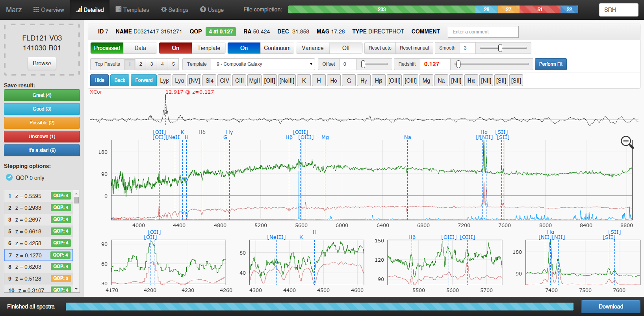644x316 pixels.
Task: Select the [OII] spectral line button
Action: coord(269,80)
